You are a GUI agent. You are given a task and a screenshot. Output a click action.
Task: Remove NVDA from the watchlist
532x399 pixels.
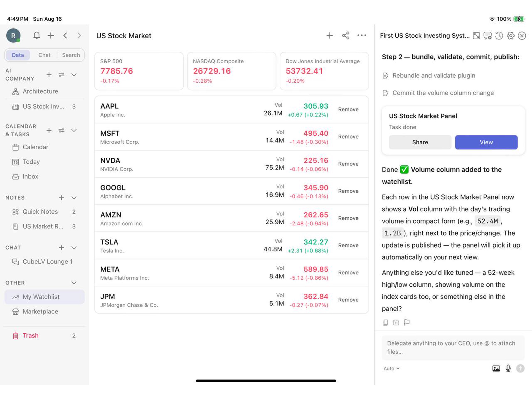pos(348,164)
